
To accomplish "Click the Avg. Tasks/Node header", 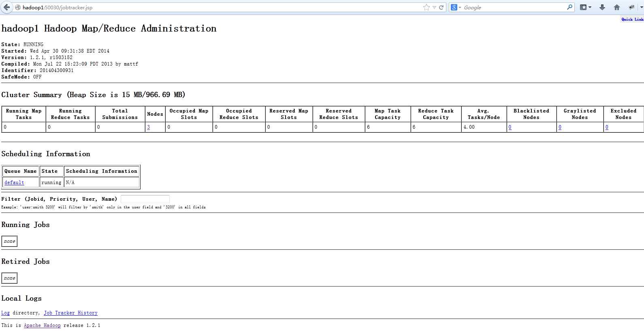I will (484, 114).
